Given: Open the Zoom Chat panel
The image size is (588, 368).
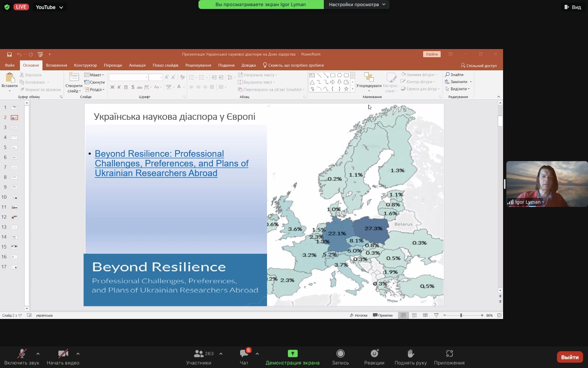Looking at the screenshot, I should (244, 354).
